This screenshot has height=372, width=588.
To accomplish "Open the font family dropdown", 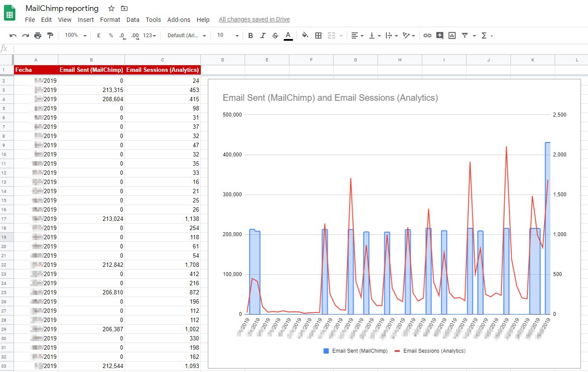I will coord(186,35).
